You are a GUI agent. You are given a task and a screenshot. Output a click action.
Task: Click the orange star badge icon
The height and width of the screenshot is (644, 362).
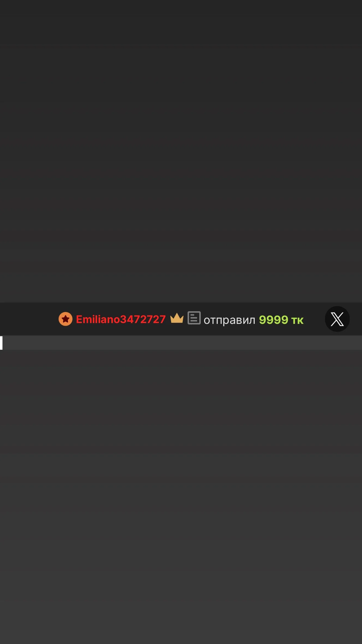66,319
